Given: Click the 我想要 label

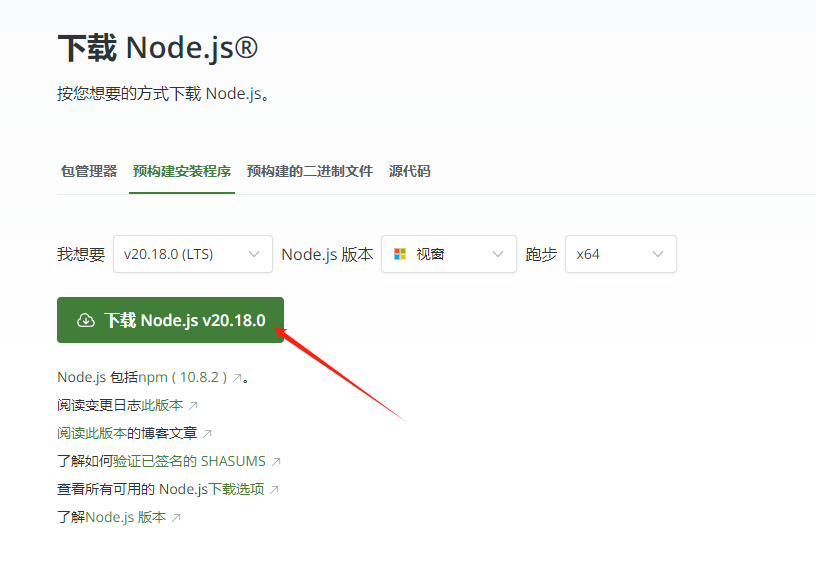Looking at the screenshot, I should click(x=81, y=254).
